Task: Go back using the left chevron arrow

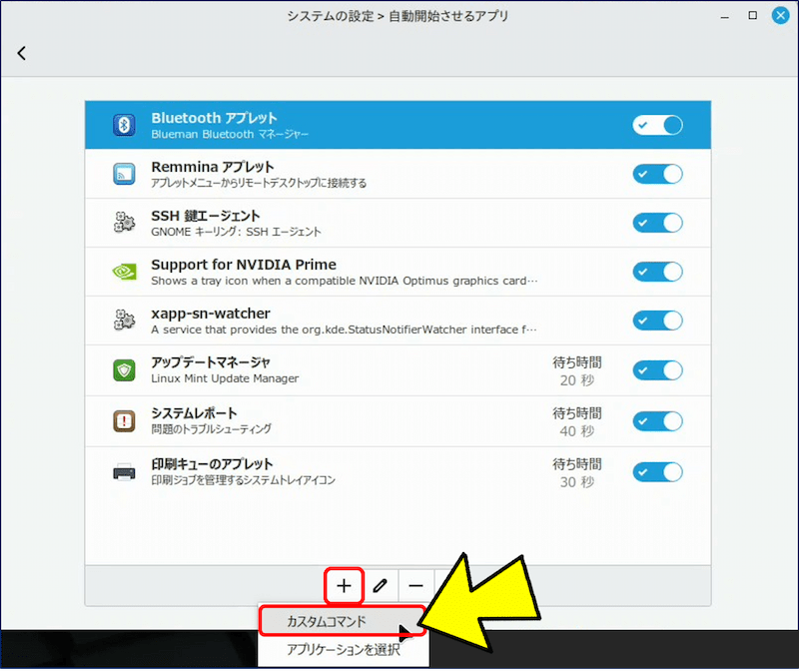Action: coord(22,53)
